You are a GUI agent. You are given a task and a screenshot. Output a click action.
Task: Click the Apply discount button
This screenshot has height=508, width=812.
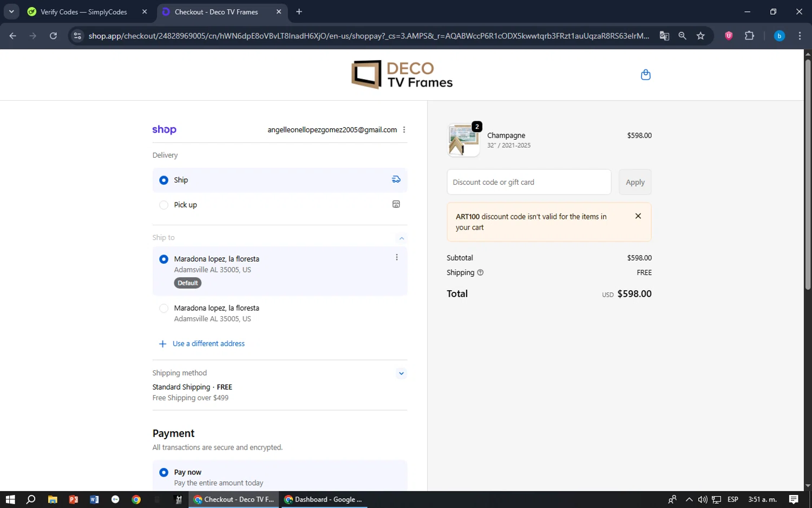634,183
